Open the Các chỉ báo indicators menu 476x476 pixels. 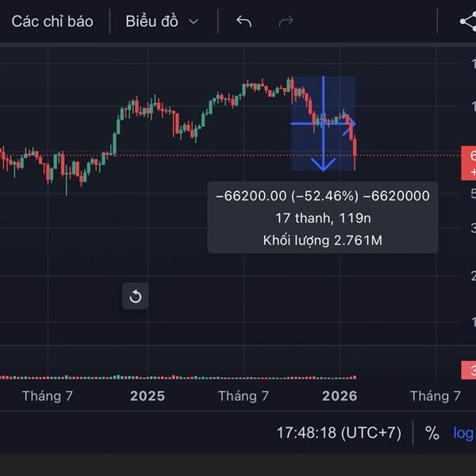click(x=52, y=21)
